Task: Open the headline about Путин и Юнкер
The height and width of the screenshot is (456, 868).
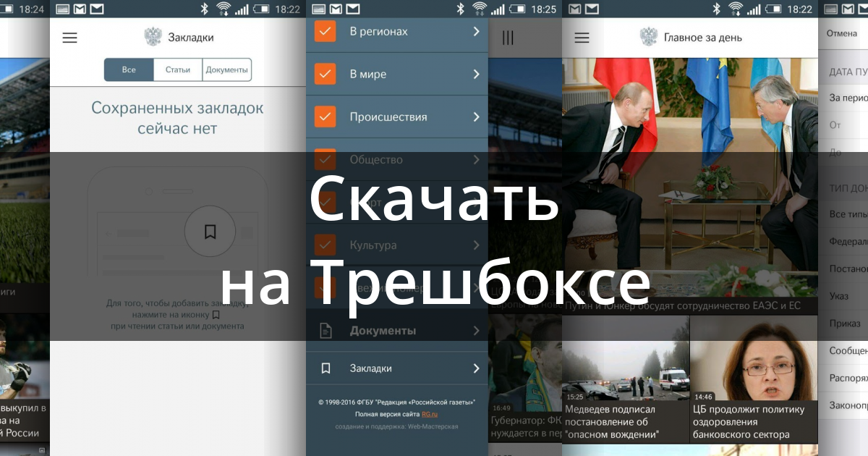Action: click(x=683, y=305)
